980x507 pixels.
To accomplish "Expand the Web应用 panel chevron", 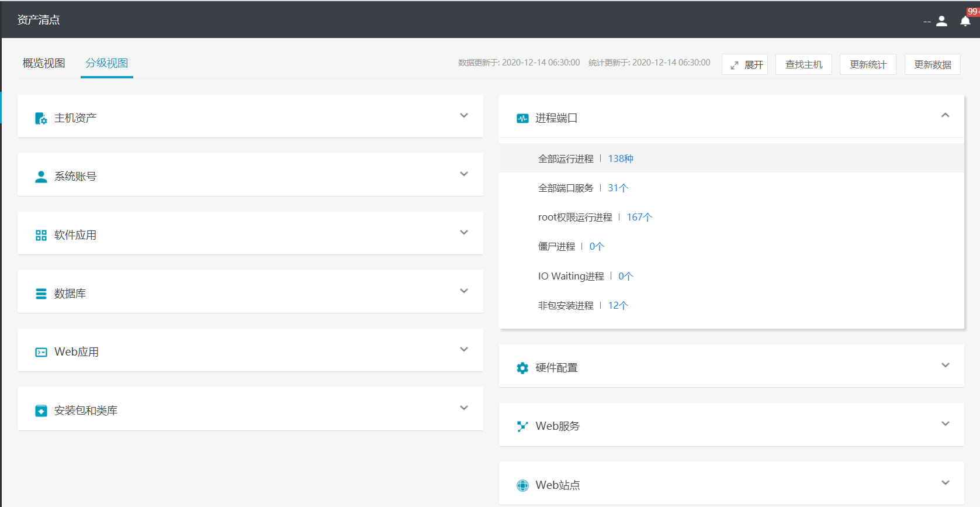I will pos(464,350).
